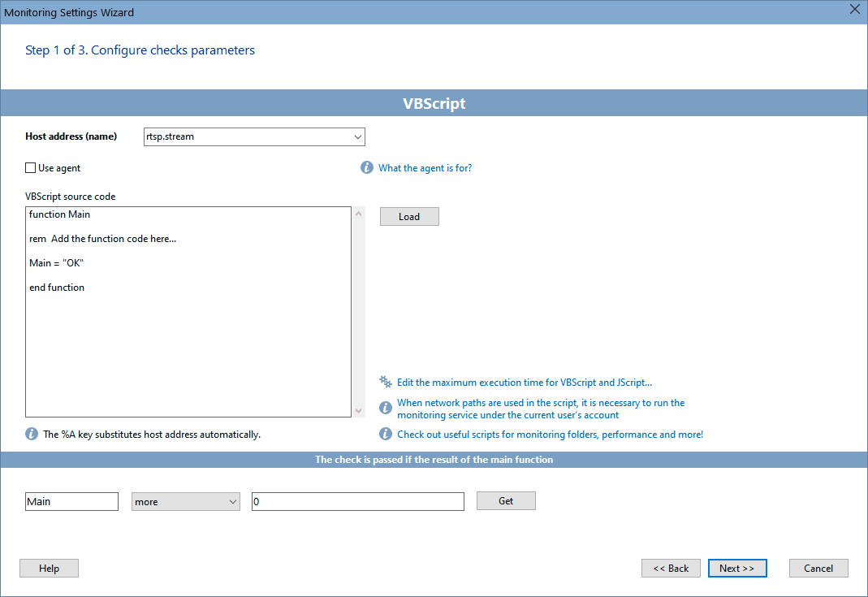Viewport: 868px width, 597px height.
Task: Click the info icon about network paths in scripts
Action: [385, 407]
